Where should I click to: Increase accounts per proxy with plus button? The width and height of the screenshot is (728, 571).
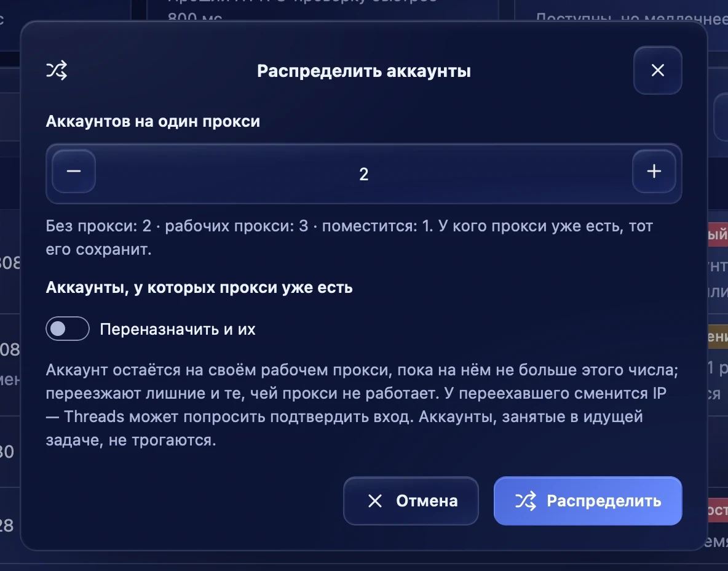(654, 172)
